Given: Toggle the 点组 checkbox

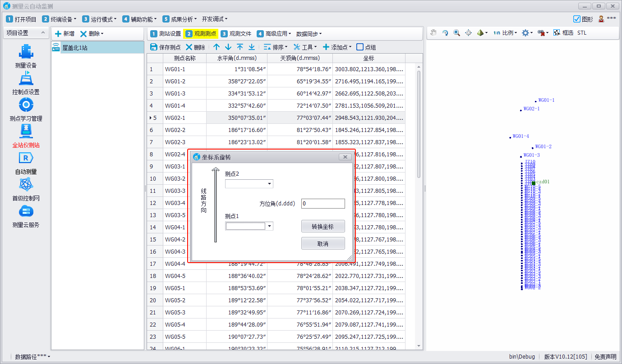Looking at the screenshot, I should click(x=360, y=47).
